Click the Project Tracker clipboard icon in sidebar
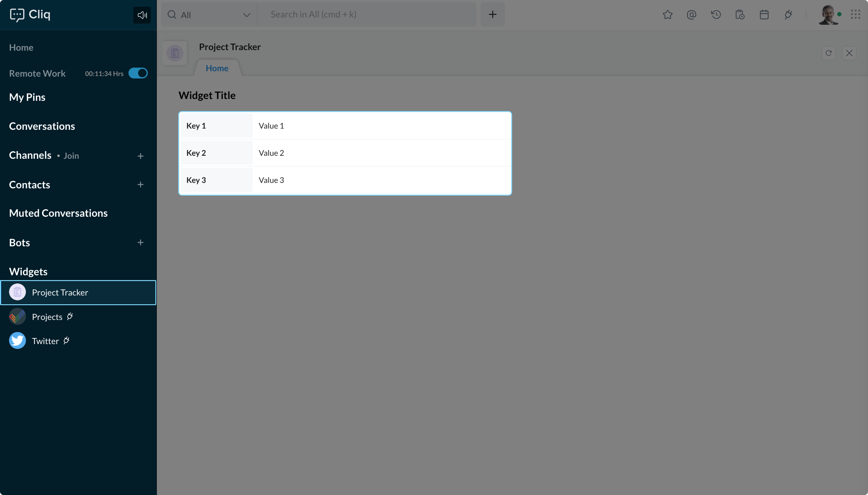The height and width of the screenshot is (495, 868). click(x=17, y=292)
